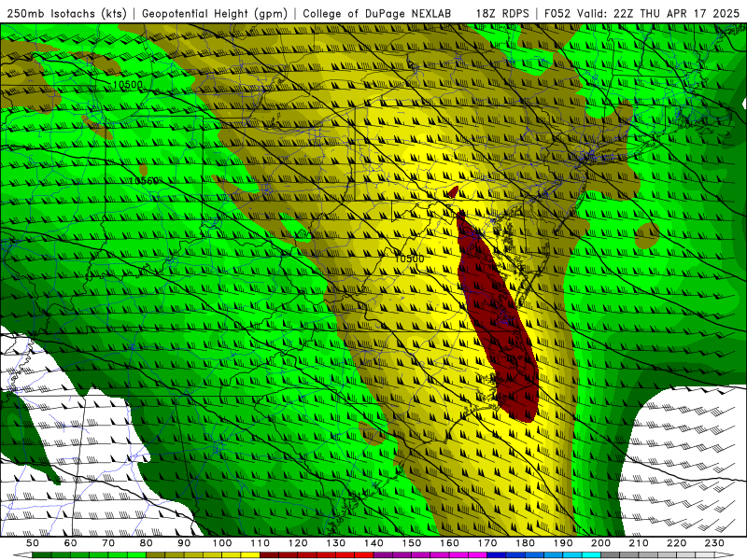Click the '10560' height contour label
This screenshot has width=747, height=560.
144,181
